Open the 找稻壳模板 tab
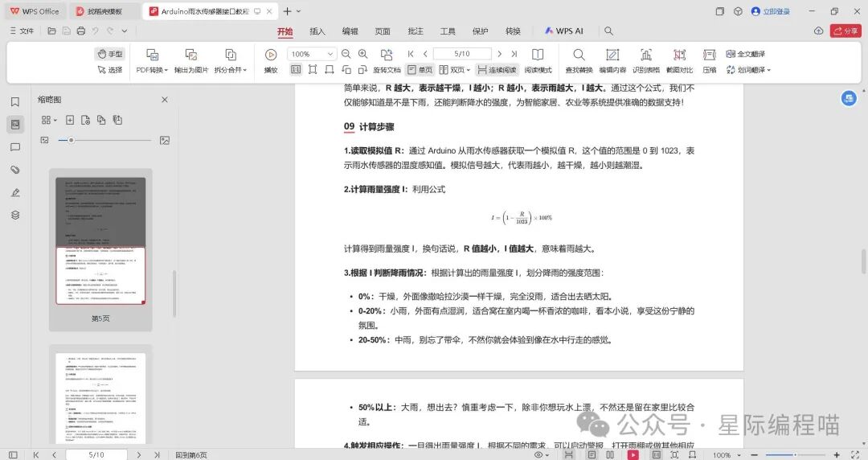The height and width of the screenshot is (460, 868). (x=104, y=11)
